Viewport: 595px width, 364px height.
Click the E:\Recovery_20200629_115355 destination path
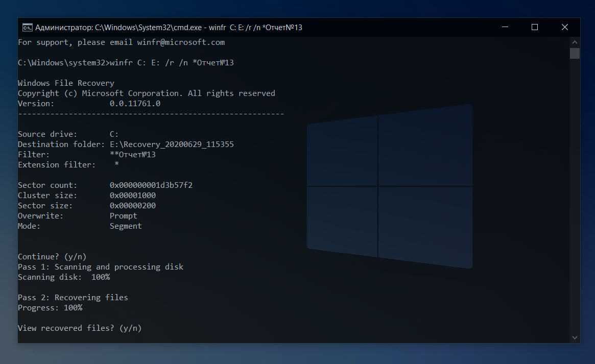(172, 144)
